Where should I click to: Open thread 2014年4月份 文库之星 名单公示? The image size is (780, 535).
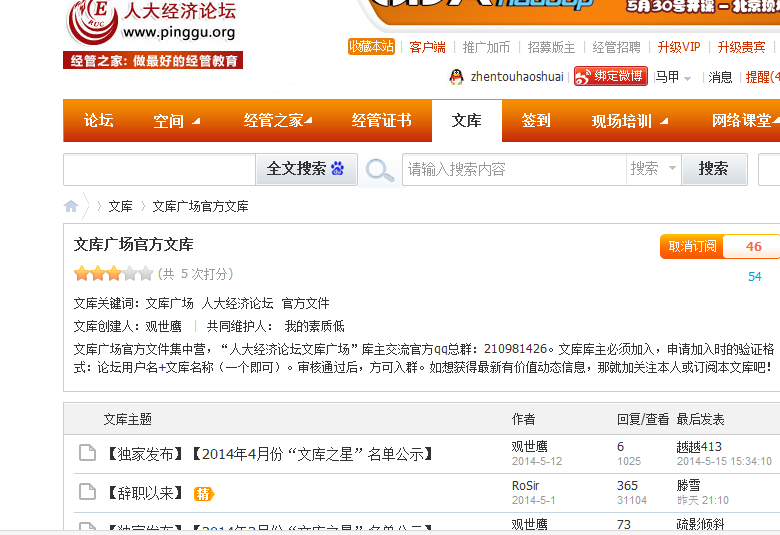coord(270,454)
